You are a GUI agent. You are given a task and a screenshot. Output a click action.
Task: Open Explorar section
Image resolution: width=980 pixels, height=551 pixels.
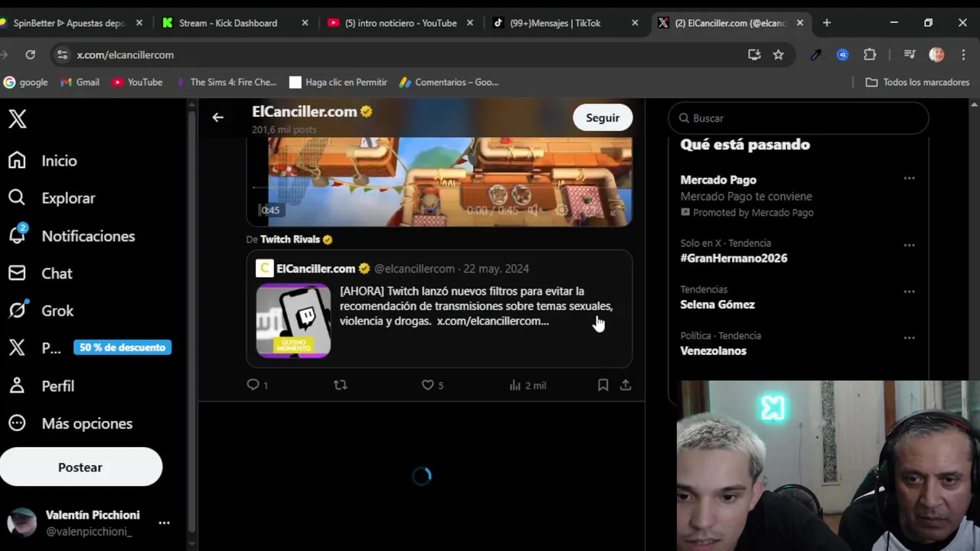[51, 198]
